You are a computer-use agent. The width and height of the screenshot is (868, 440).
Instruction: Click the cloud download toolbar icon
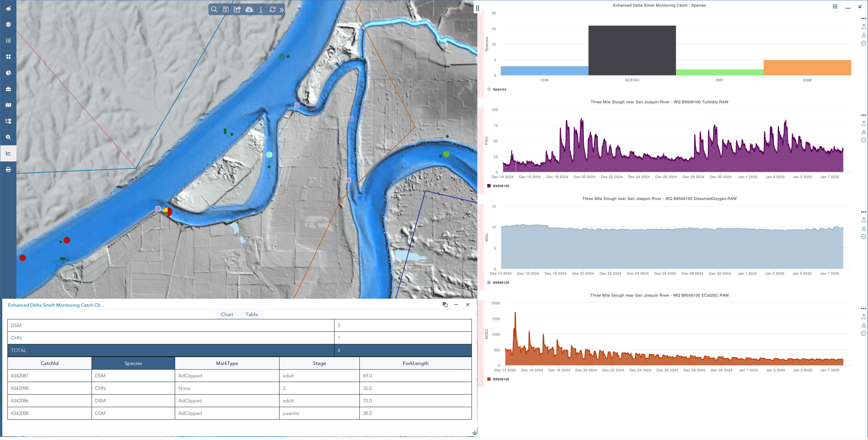pyautogui.click(x=249, y=10)
